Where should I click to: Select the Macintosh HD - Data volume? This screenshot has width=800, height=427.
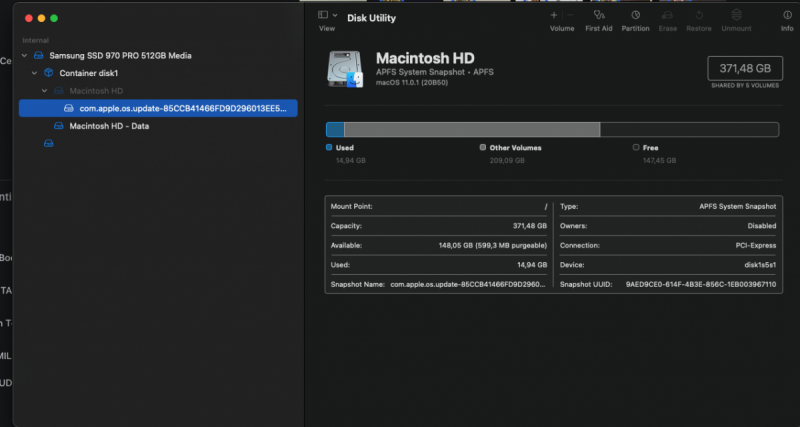coord(109,126)
